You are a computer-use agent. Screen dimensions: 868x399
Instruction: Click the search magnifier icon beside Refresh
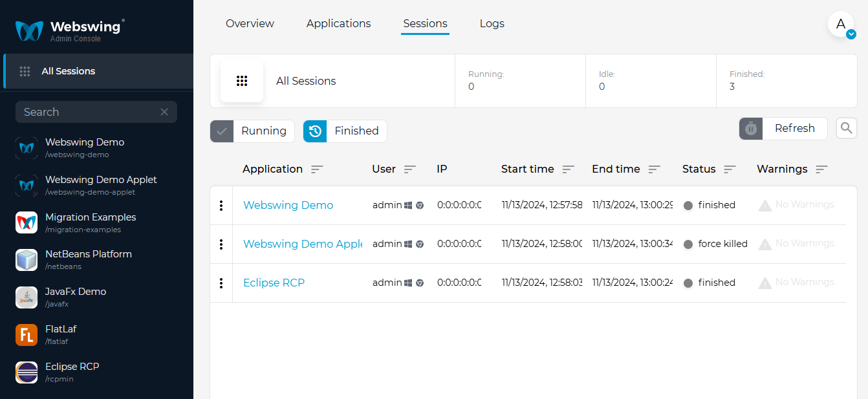[846, 128]
